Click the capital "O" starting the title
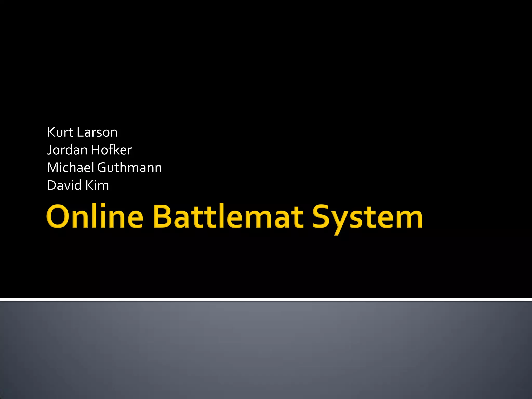Image resolution: width=532 pixels, height=399 pixels. (x=58, y=216)
